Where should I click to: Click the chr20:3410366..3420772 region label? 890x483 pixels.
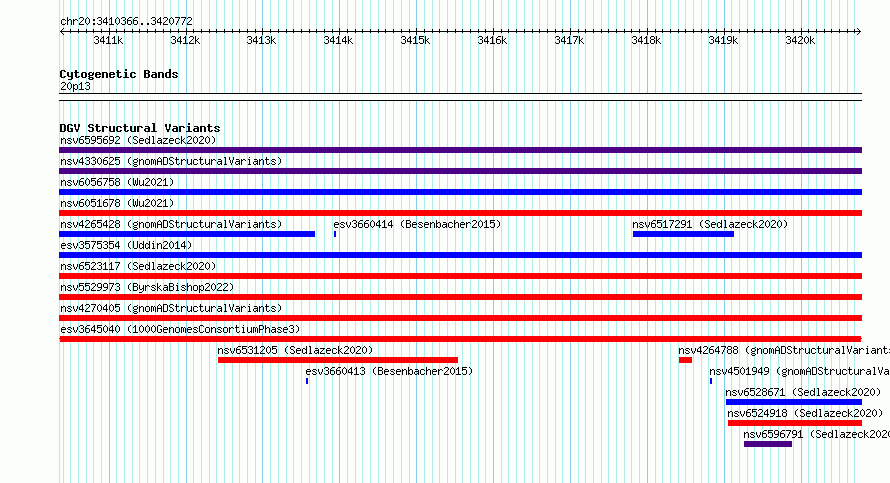(126, 21)
